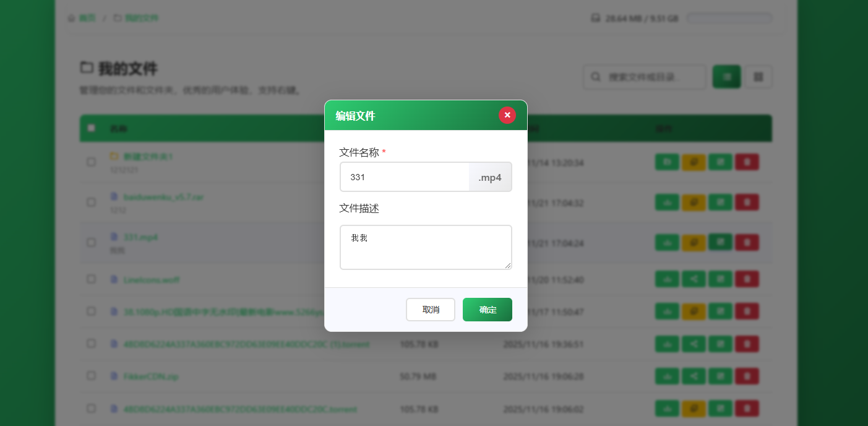This screenshot has height=426, width=868.
Task: Select the list view layout icon
Action: point(726,77)
